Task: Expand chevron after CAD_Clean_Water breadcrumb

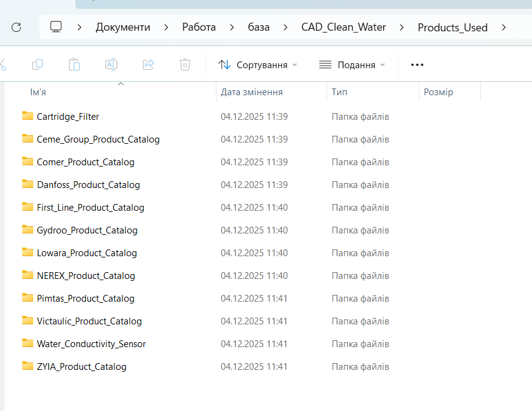Action: [402, 27]
